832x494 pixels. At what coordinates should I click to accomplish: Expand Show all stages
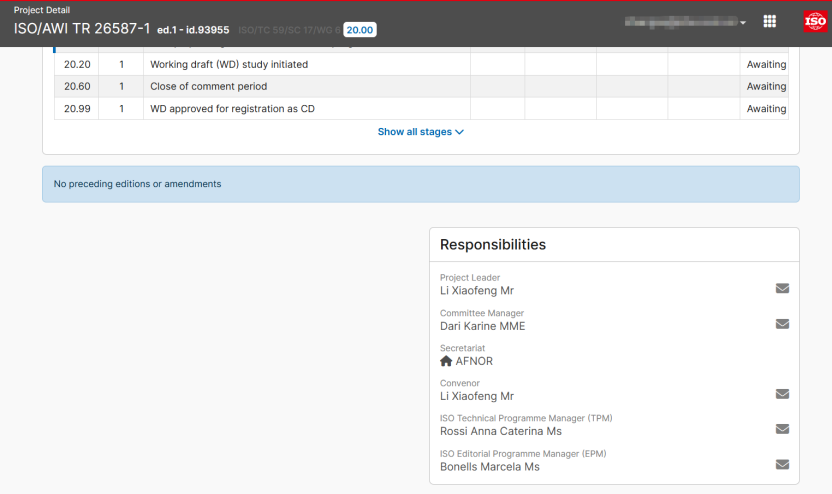[420, 132]
